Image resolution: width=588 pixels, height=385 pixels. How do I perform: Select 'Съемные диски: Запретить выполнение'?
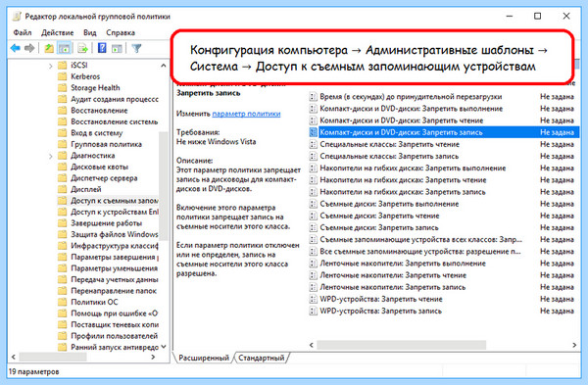pyautogui.click(x=389, y=204)
